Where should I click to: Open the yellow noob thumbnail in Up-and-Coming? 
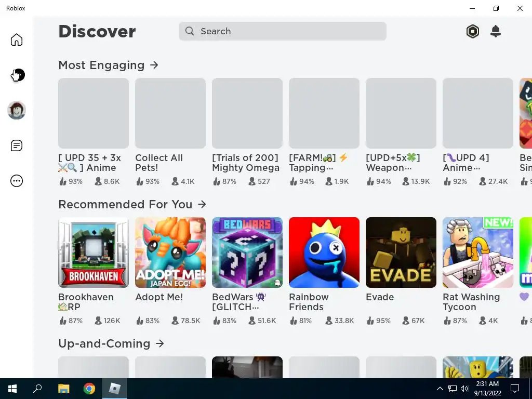pyautogui.click(x=478, y=367)
